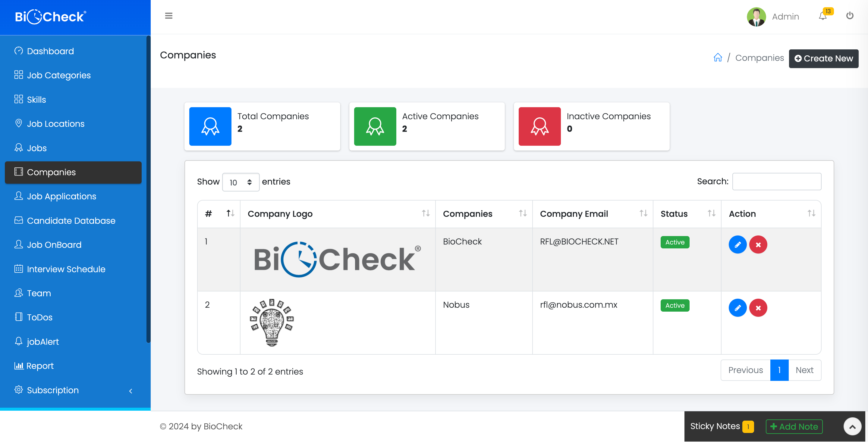Select page 1 in pagination

[x=779, y=370]
